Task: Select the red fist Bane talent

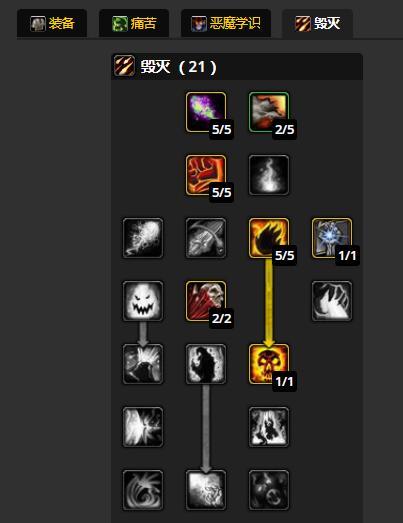Action: [x=206, y=175]
